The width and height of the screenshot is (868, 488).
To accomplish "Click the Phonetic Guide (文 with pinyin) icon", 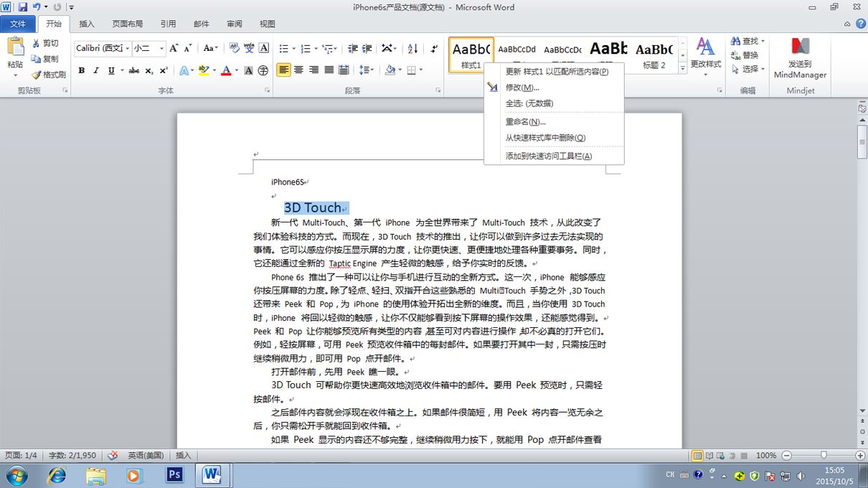I will coord(249,48).
